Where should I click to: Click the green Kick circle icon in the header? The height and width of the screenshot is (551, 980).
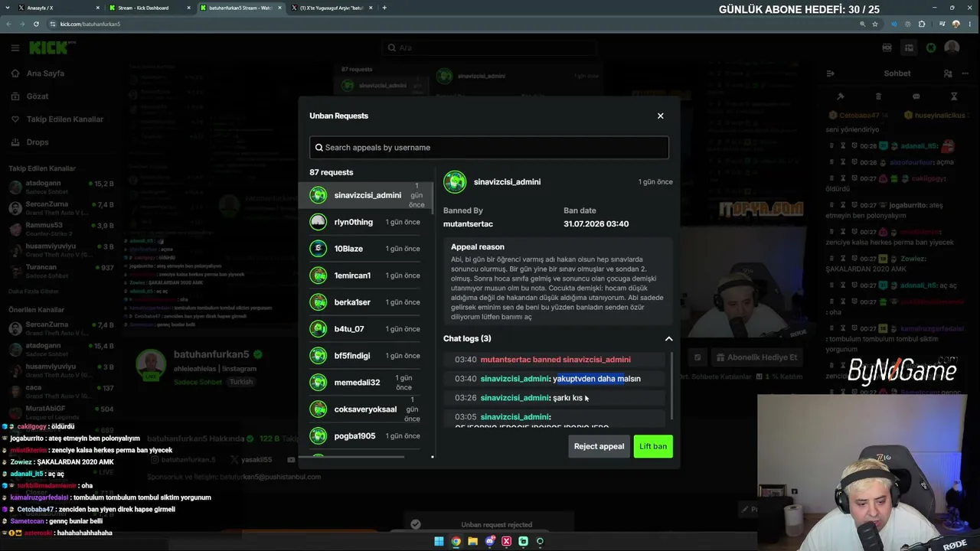pos(930,47)
